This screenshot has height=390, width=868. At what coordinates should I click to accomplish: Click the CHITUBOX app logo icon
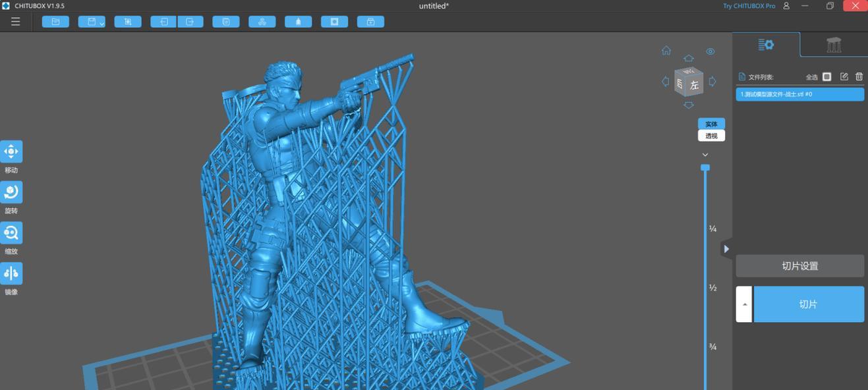coord(6,6)
